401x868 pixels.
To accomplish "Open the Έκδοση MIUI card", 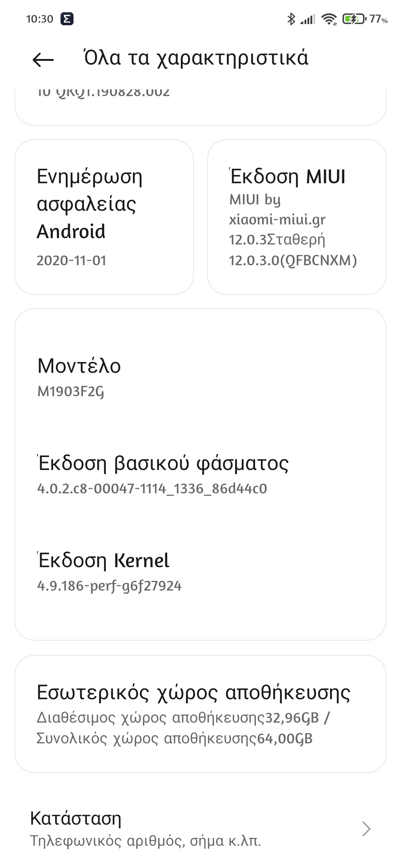I will pyautogui.click(x=297, y=217).
